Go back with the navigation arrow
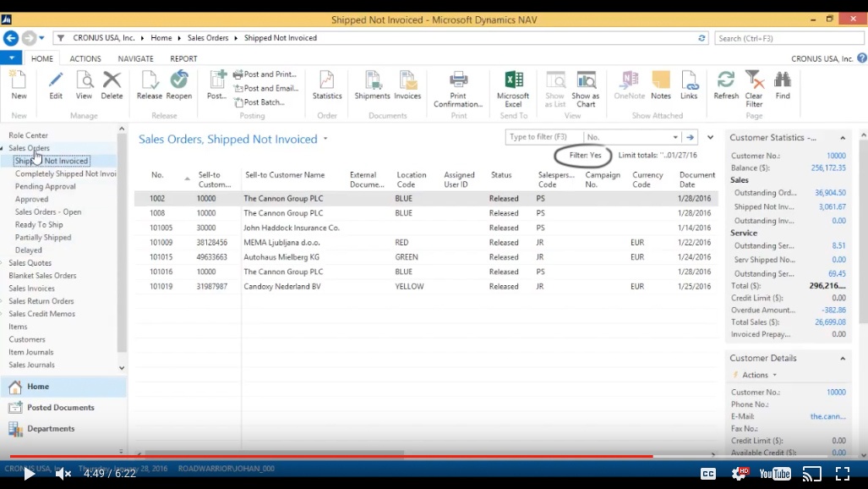This screenshot has height=489, width=868. coord(10,38)
